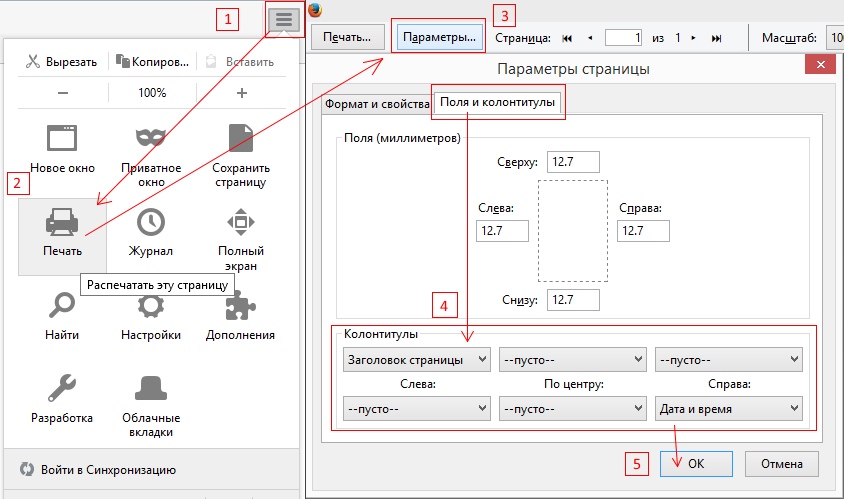Click the Print printer icon

pos(62,222)
